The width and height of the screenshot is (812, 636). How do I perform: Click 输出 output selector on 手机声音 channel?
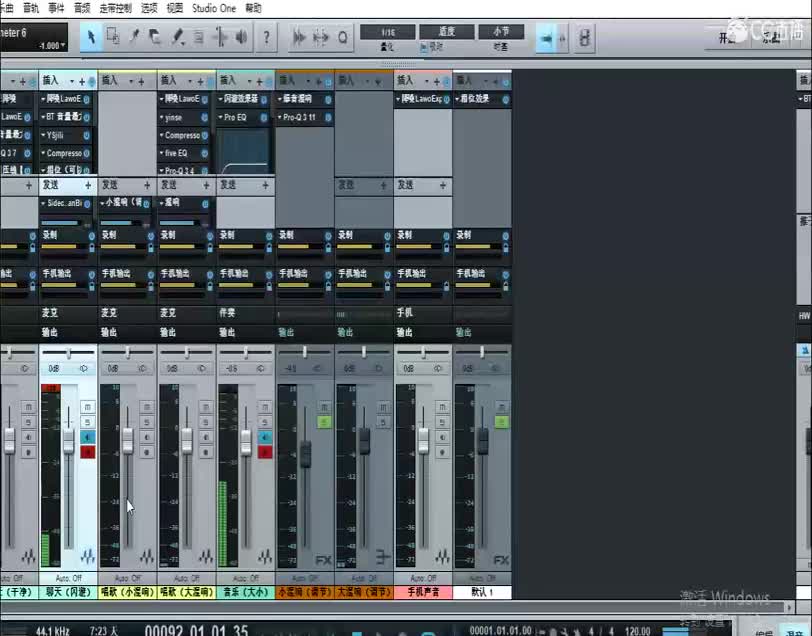423,333
